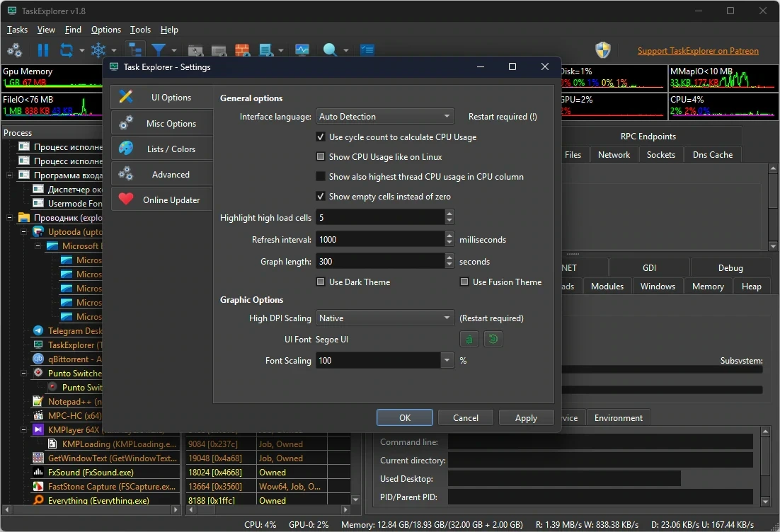
Task: Open Advanced settings page
Action: coord(161,175)
